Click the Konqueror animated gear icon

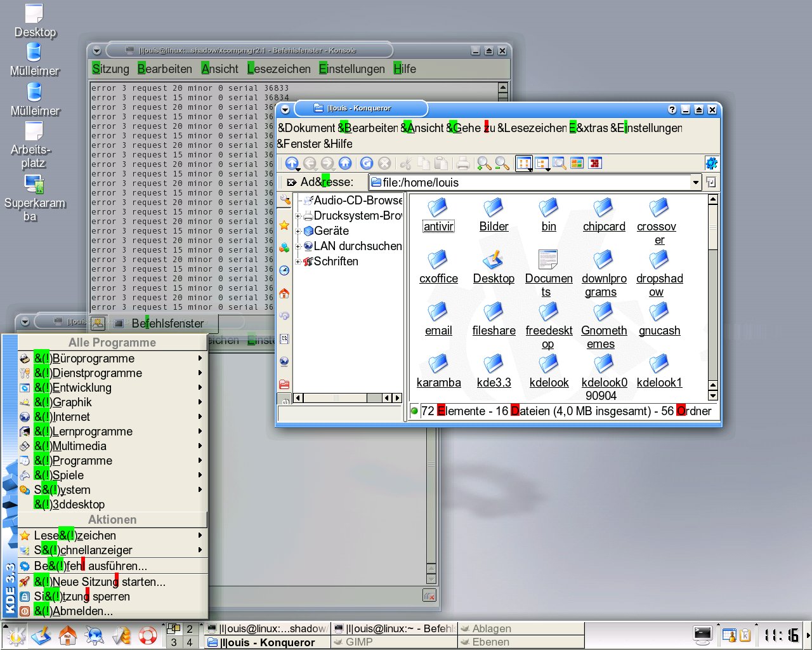[x=711, y=163]
